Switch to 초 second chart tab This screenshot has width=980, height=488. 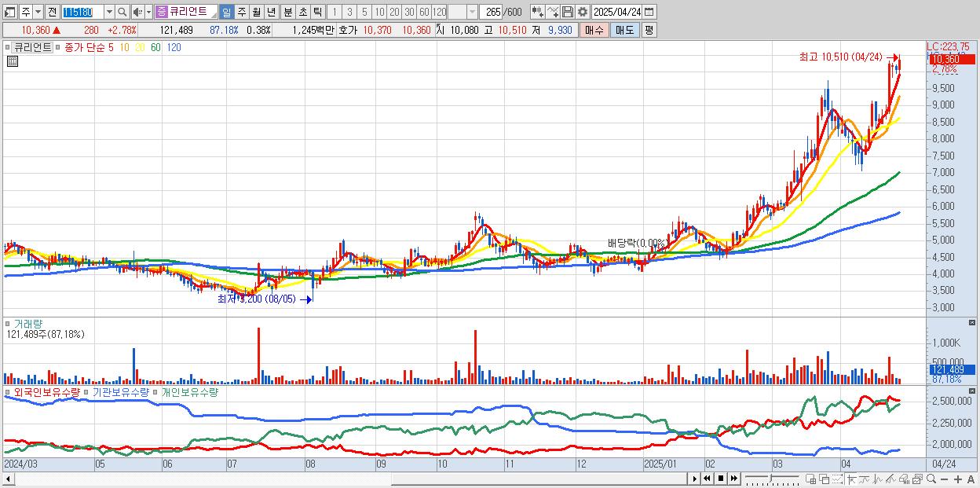pos(303,12)
